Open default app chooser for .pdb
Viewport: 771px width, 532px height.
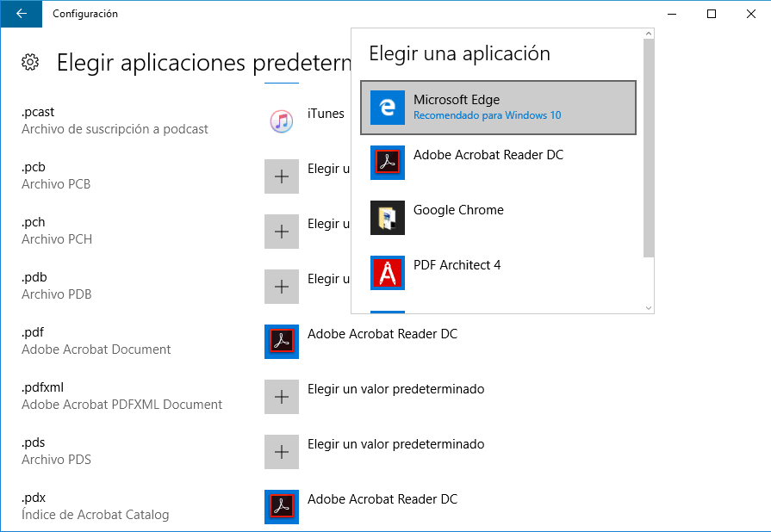pyautogui.click(x=282, y=287)
